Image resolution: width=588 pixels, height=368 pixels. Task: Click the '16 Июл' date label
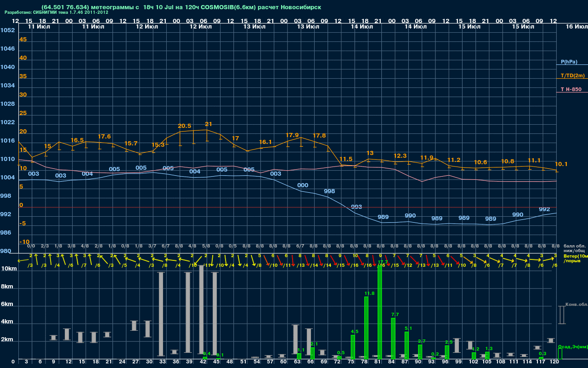click(576, 27)
